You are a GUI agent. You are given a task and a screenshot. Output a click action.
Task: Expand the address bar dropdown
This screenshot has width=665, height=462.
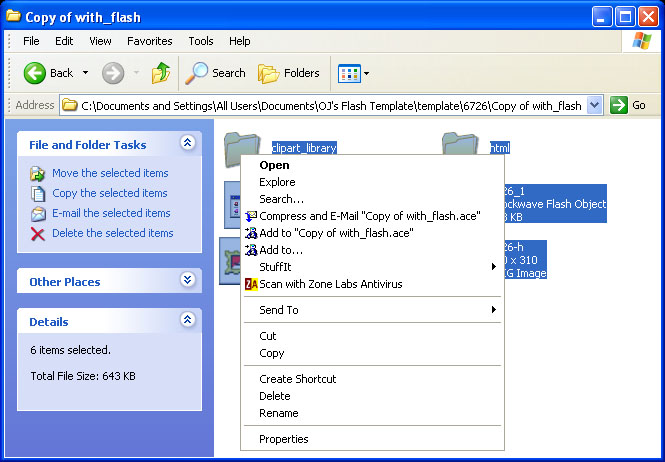pyautogui.click(x=595, y=105)
